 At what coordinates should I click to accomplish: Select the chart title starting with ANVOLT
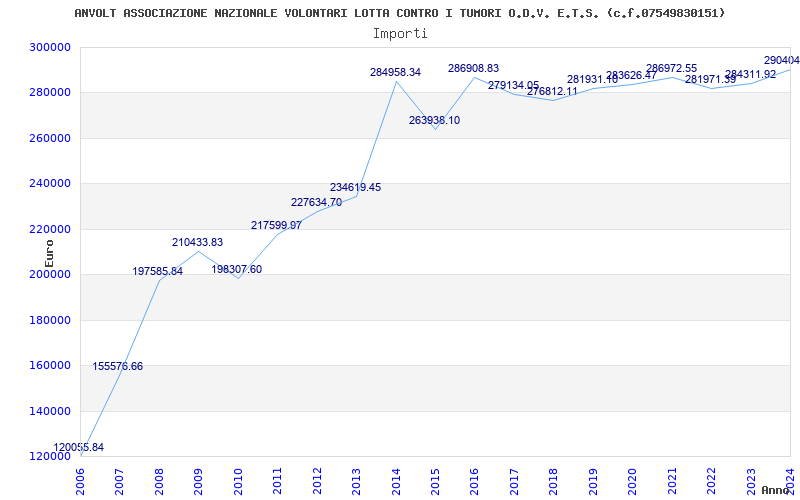399,13
